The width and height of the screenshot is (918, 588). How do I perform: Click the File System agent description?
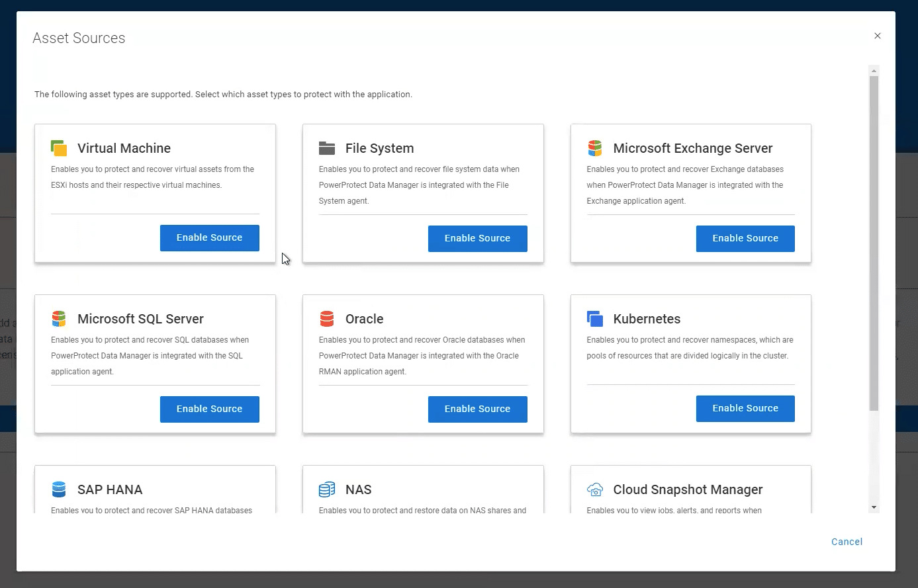pos(420,185)
